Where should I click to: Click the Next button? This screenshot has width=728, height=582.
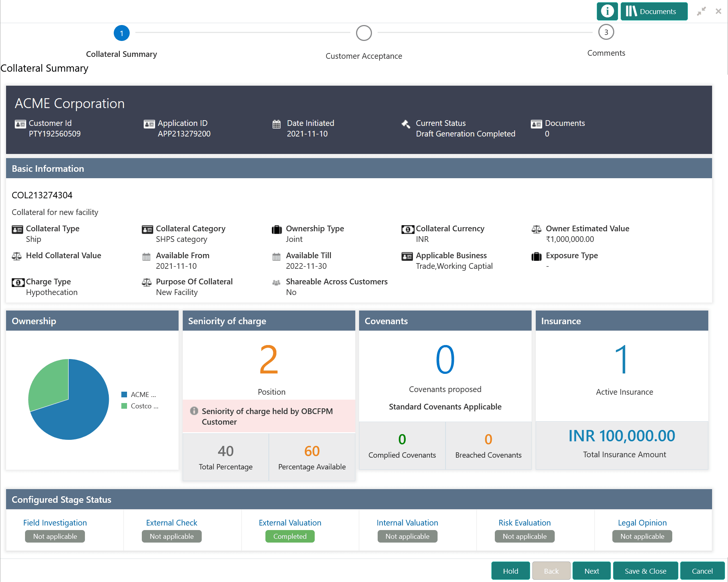point(591,571)
